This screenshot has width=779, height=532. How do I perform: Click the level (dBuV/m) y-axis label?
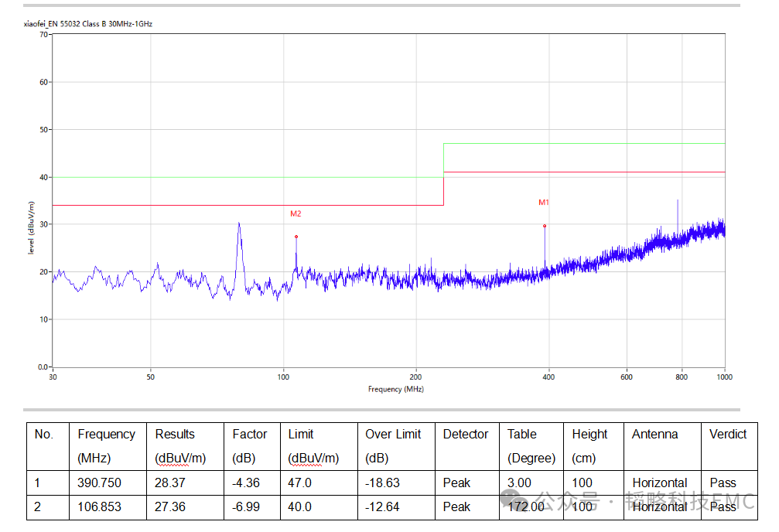31,229
